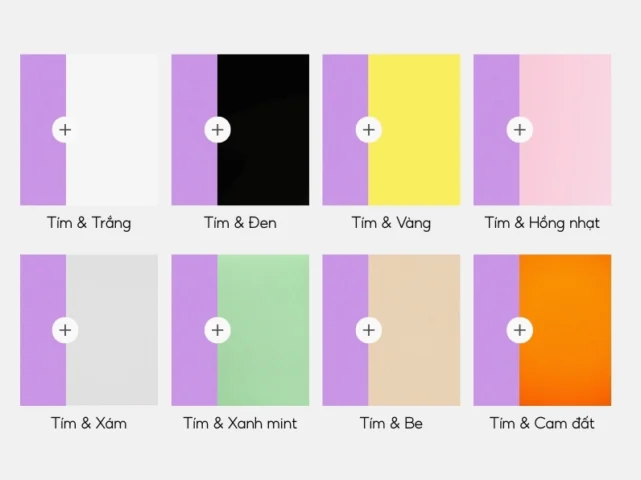
Task: Pick the light pink color swatch
Action: tap(565, 130)
